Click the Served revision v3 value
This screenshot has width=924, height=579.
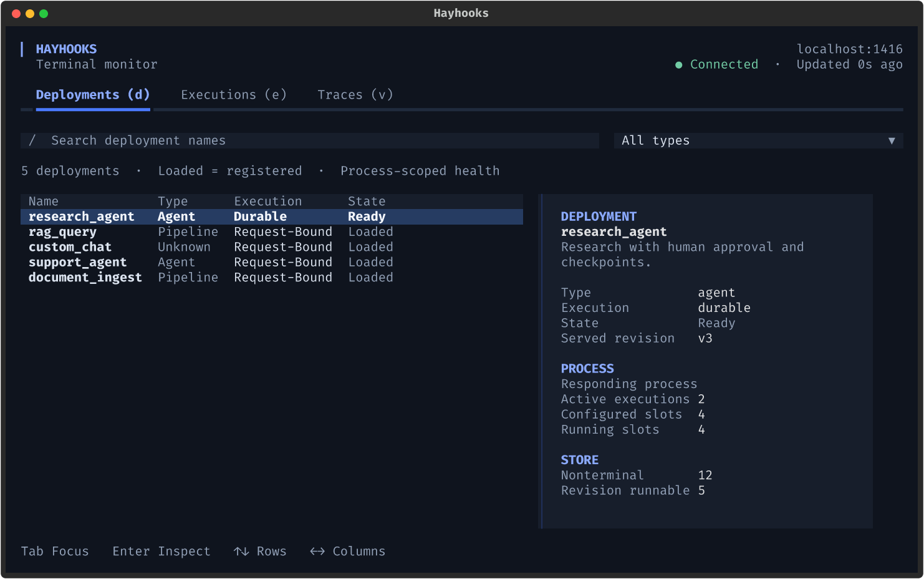click(705, 338)
